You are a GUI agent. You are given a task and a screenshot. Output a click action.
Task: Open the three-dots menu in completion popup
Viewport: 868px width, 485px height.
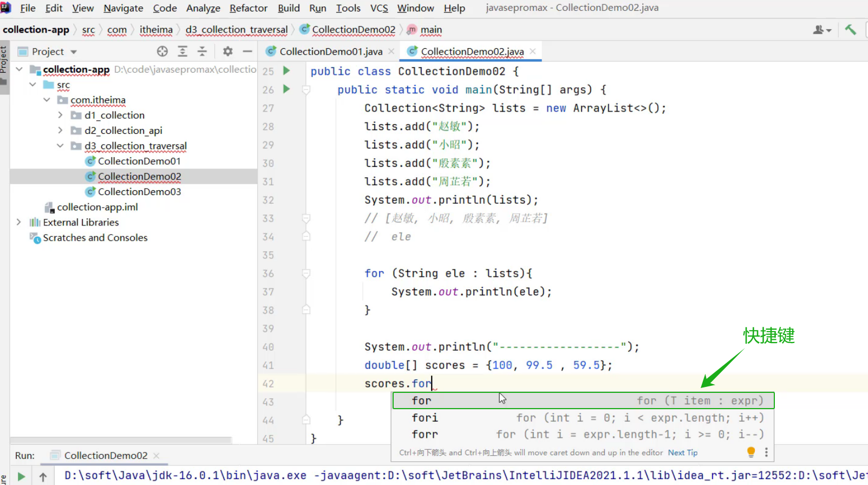tap(766, 452)
